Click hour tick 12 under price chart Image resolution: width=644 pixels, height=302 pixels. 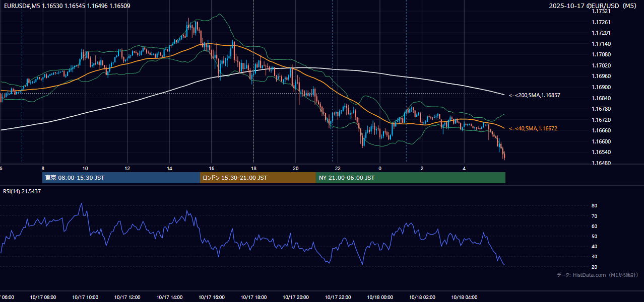click(127, 169)
